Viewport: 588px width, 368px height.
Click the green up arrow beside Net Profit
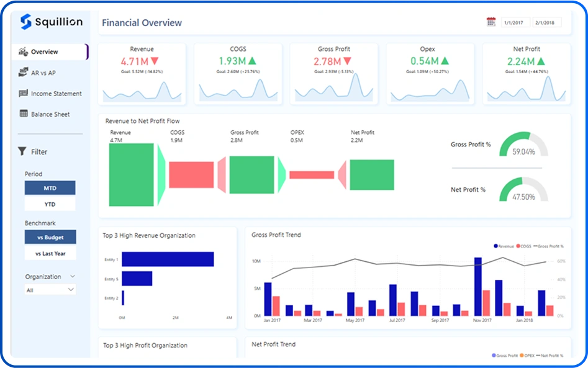540,61
